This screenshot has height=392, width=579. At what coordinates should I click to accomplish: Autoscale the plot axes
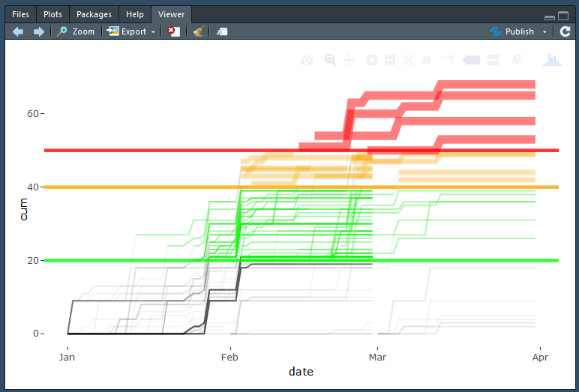[409, 60]
